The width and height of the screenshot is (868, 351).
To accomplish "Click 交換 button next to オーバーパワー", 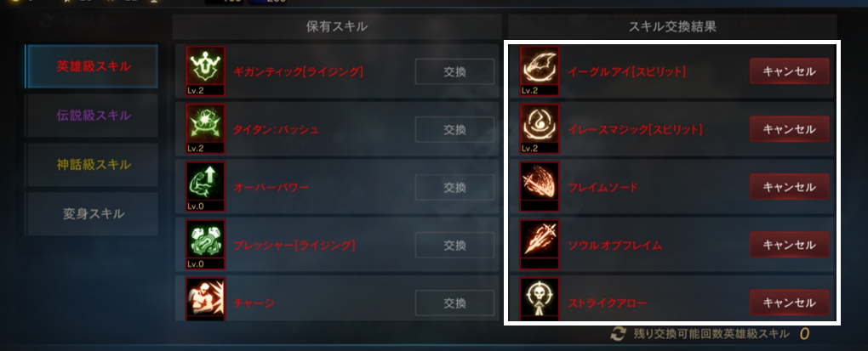I will (454, 187).
